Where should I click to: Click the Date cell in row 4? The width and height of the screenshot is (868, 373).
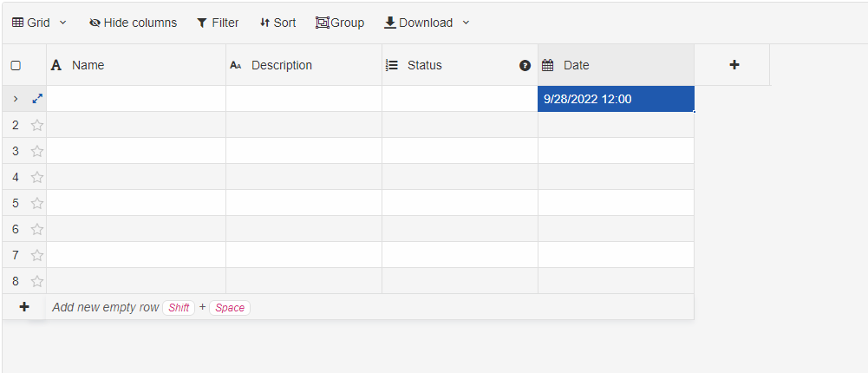617,177
